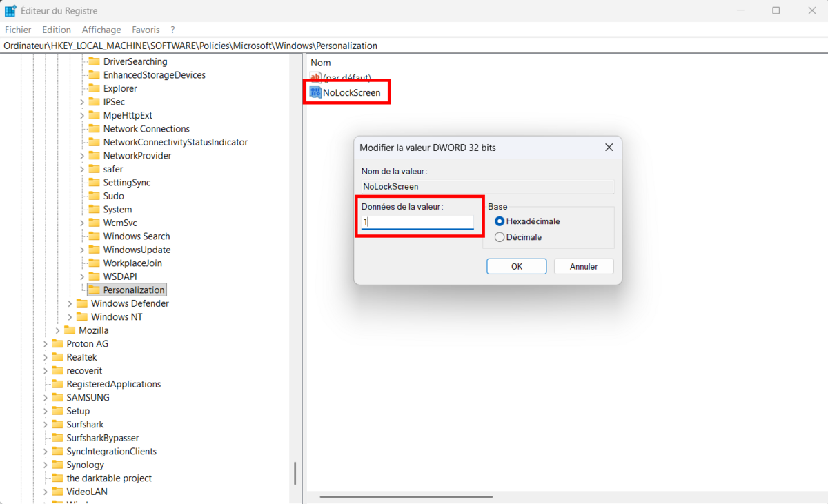Select the SettingSync folder icon

[94, 183]
